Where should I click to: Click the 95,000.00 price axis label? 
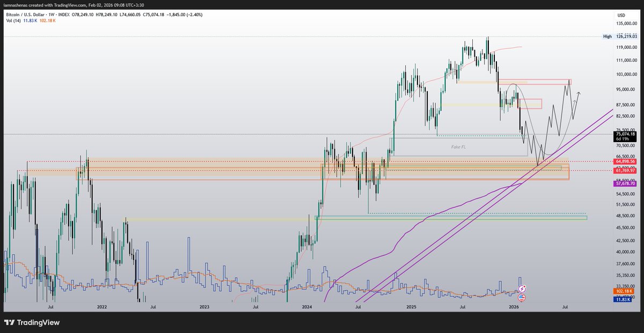[627, 90]
